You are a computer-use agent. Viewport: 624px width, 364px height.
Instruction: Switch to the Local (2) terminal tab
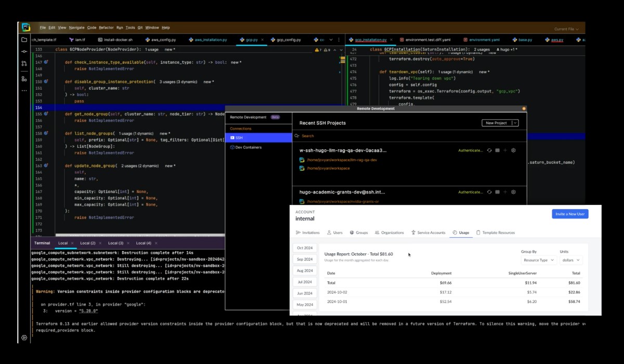click(x=87, y=243)
